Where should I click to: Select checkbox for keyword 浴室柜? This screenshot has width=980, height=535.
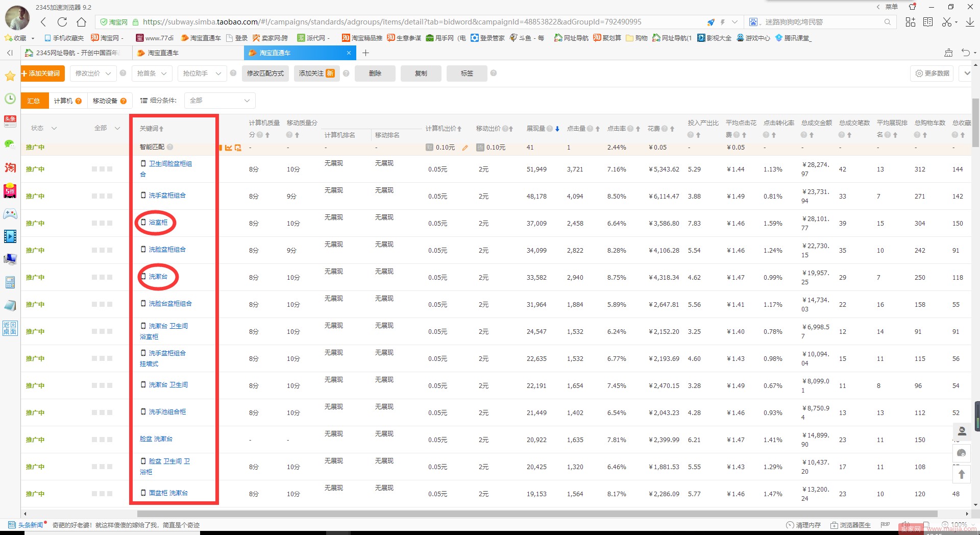click(143, 223)
